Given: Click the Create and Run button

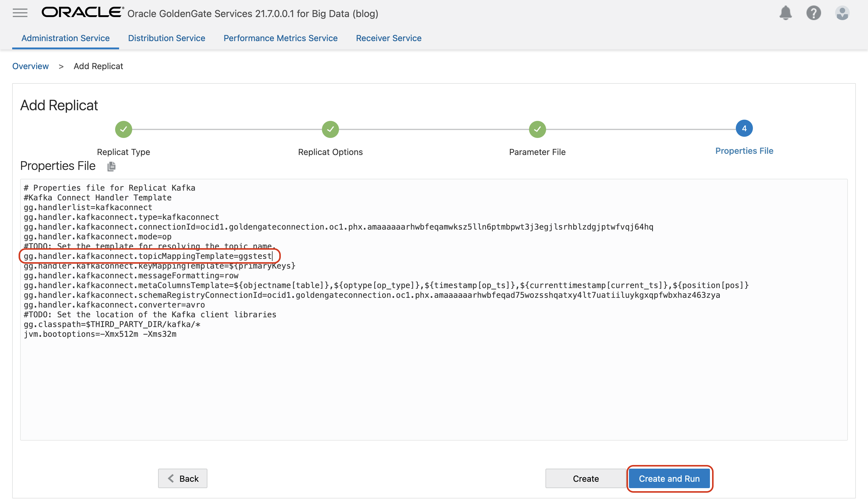Looking at the screenshot, I should coord(669,478).
